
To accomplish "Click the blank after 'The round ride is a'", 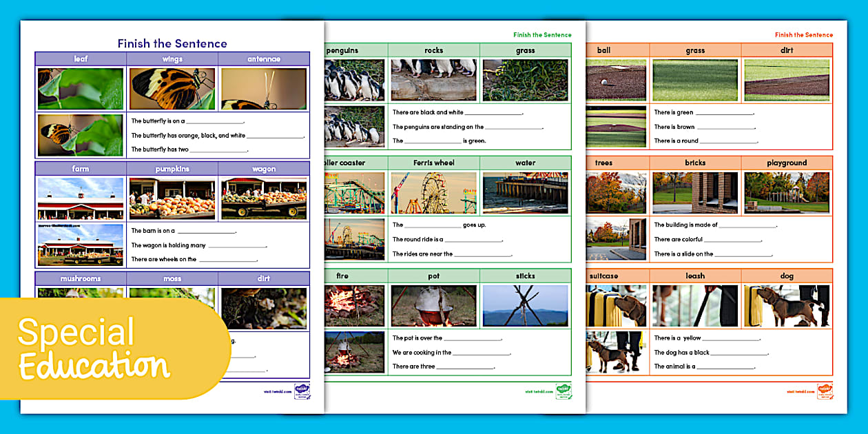I will pyautogui.click(x=473, y=241).
